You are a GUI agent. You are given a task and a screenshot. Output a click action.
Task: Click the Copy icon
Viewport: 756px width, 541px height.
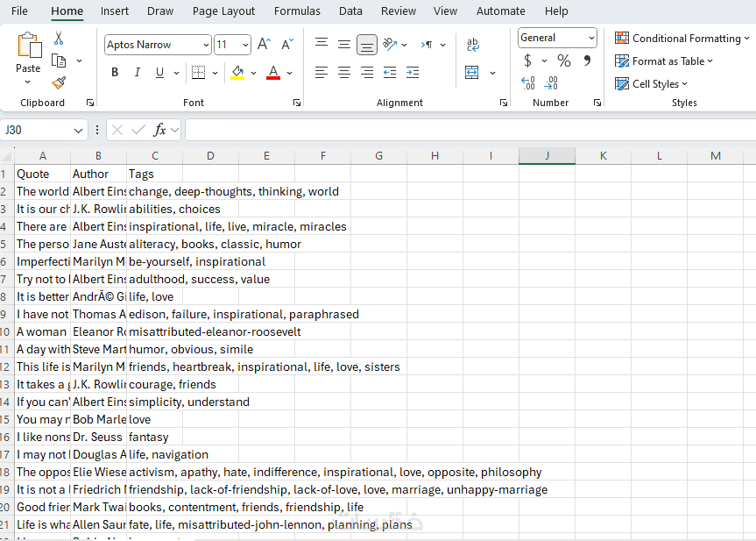(x=59, y=61)
